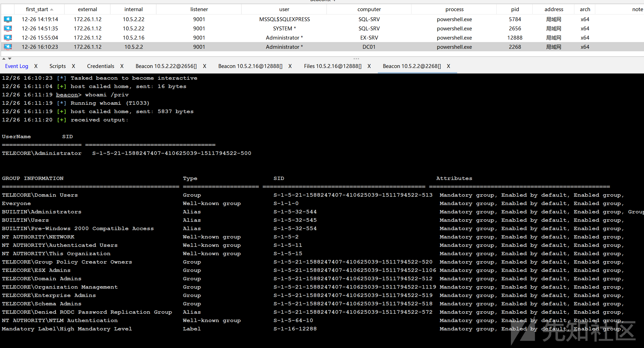
Task: Select Beacon 10.5.2.2@2268 tab
Action: [412, 66]
